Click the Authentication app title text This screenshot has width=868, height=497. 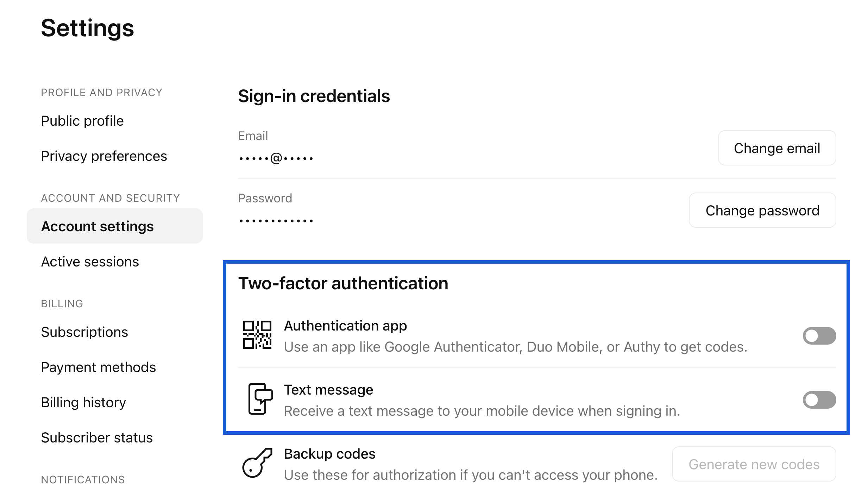pyautogui.click(x=345, y=326)
